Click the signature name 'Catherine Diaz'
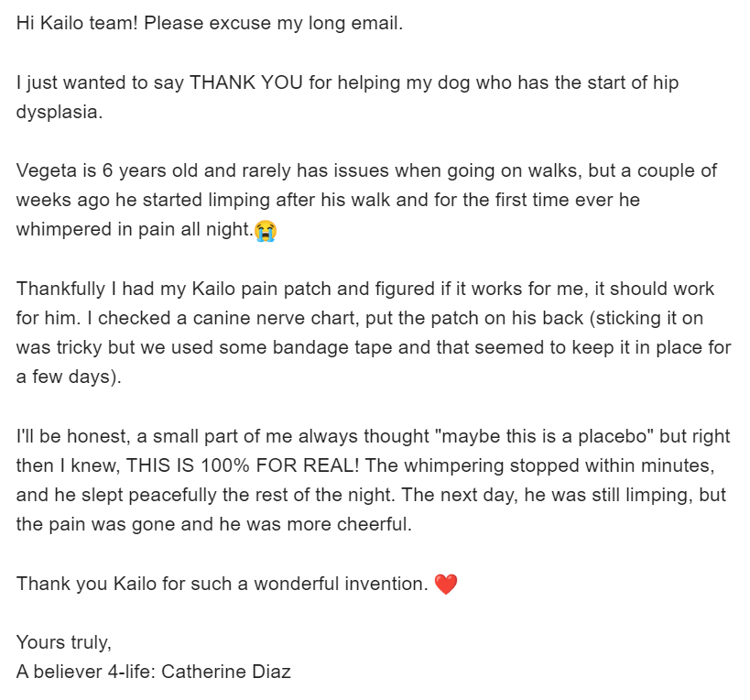The image size is (750, 700). click(x=226, y=672)
